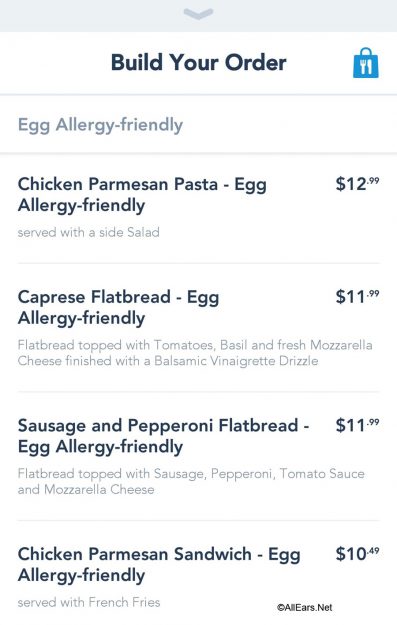Tap Sausage and Pepperoni Flatbread $11.99 price
The height and width of the screenshot is (625, 397).
click(357, 425)
